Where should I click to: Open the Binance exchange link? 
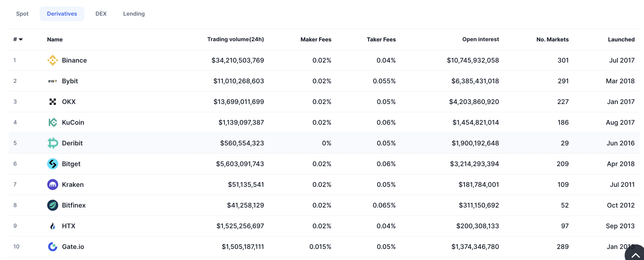(x=74, y=60)
